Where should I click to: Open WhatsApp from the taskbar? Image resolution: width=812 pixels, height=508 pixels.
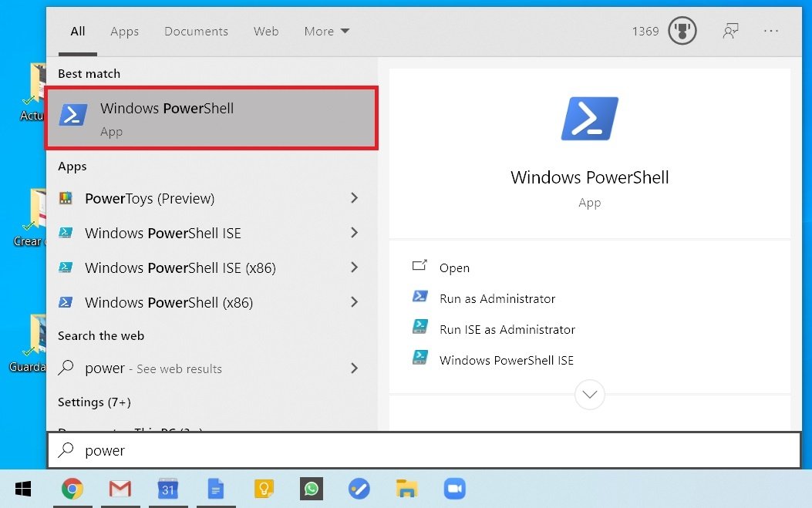click(312, 489)
